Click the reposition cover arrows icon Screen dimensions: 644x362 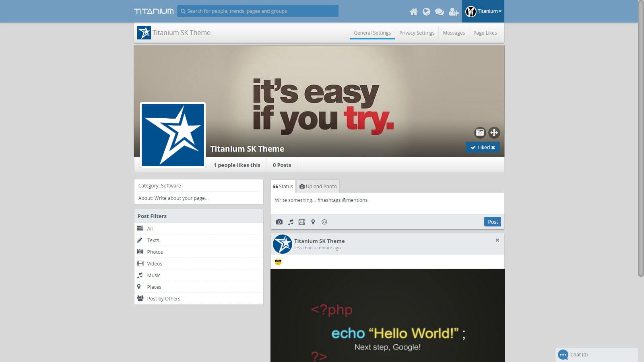click(494, 132)
